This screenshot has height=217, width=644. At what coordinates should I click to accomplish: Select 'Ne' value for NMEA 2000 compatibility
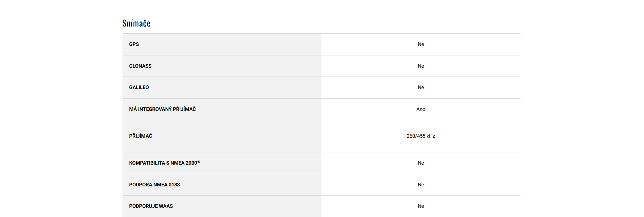[421, 163]
